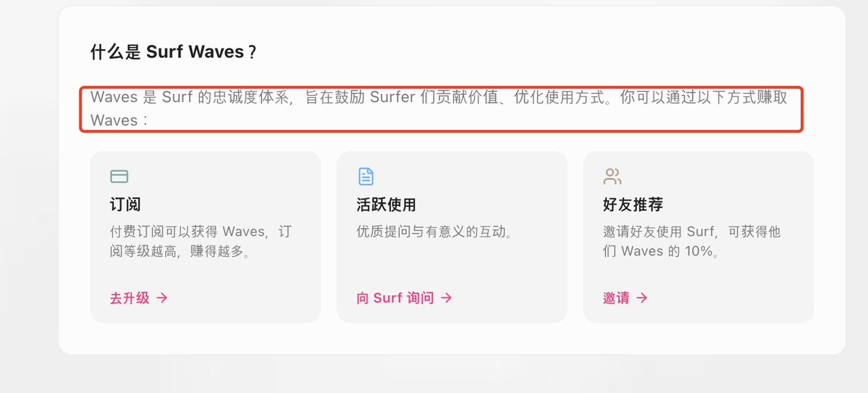The width and height of the screenshot is (868, 393).
Task: Click the credit card icon above 订阅
Action: 119,177
